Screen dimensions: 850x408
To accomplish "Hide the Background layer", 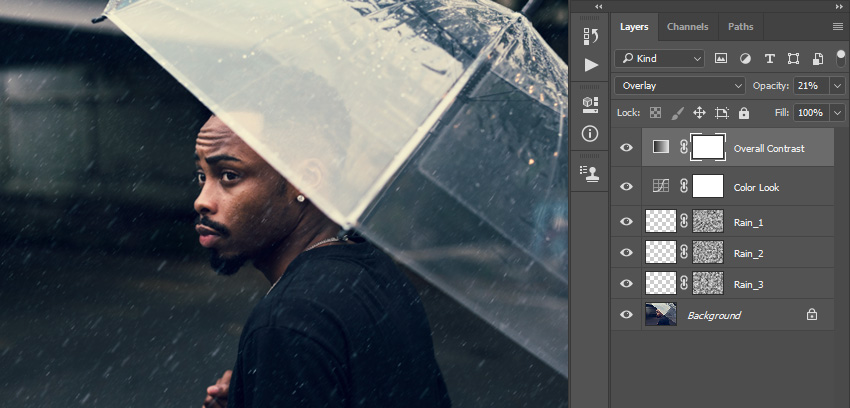I will click(x=627, y=314).
